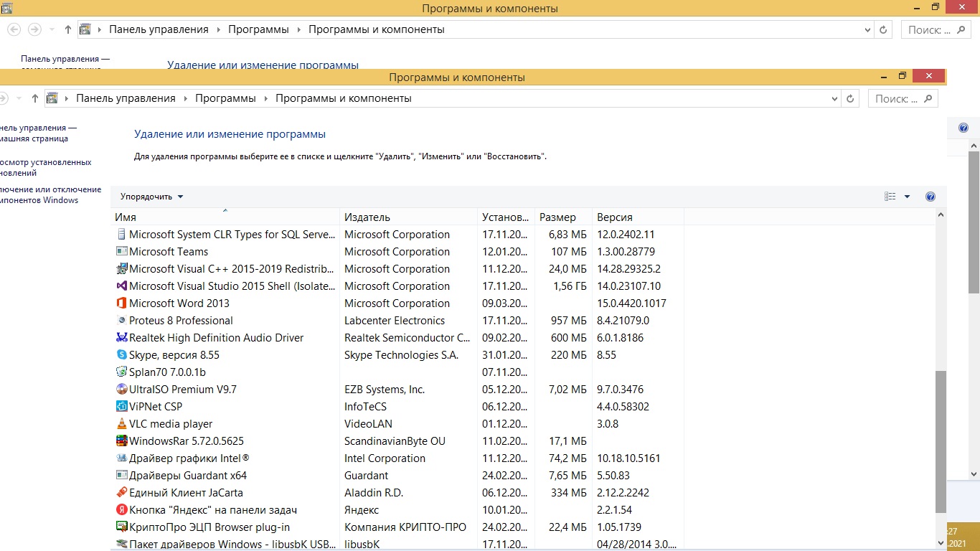Sort list by Версия column
This screenshot has width=980, height=551.
click(x=638, y=217)
